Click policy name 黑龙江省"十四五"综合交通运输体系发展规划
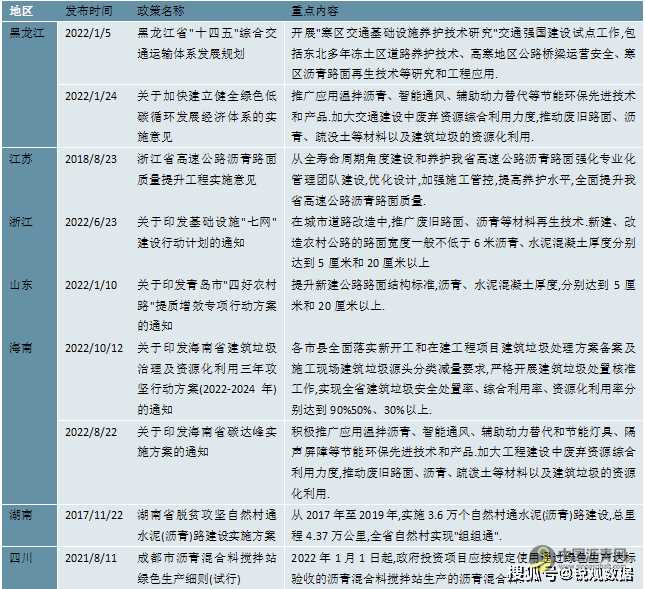The height and width of the screenshot is (589, 645). (x=207, y=43)
